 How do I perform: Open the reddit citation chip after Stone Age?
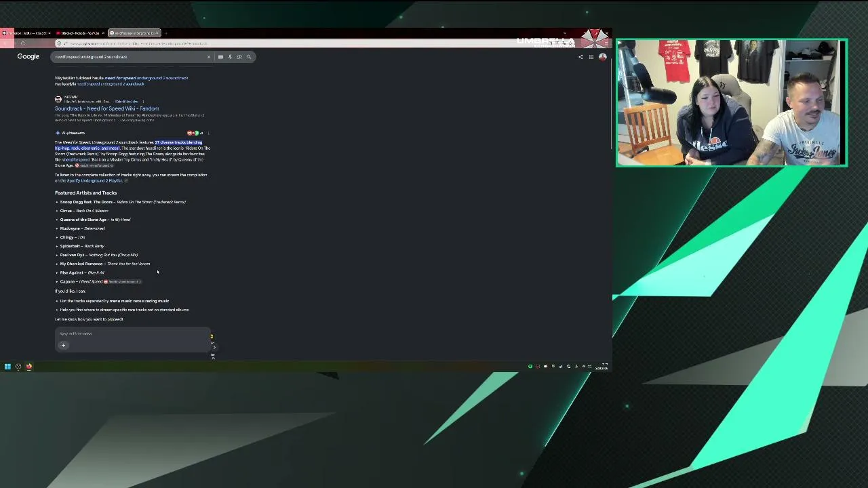(x=94, y=166)
